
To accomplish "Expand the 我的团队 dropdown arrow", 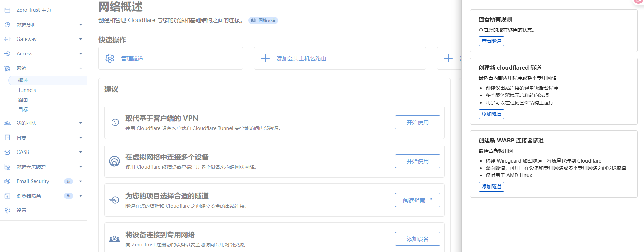I will coord(81,123).
